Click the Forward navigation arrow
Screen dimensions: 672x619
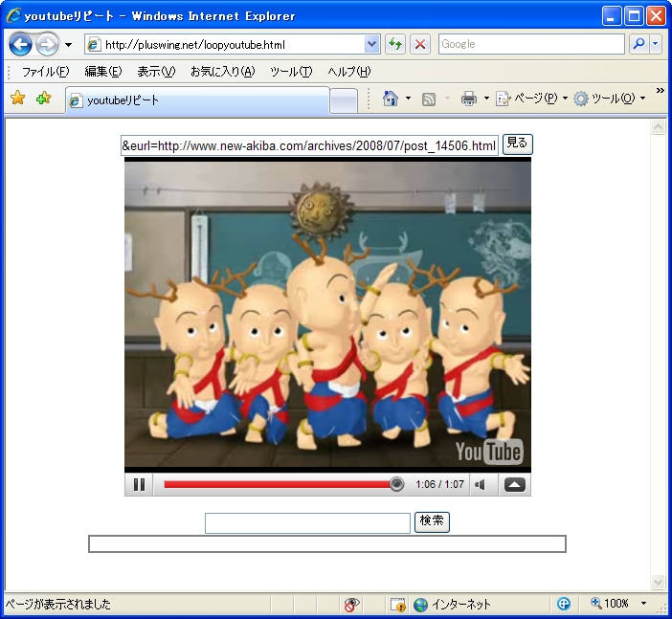(x=47, y=44)
